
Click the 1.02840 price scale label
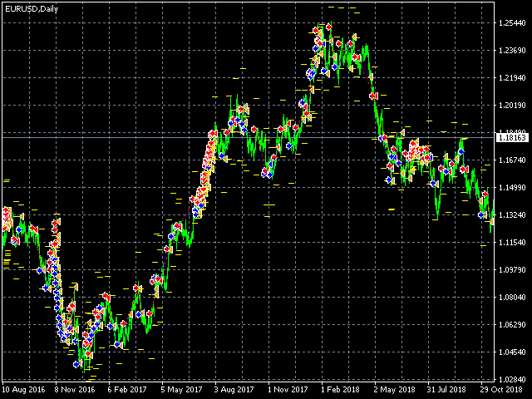point(512,379)
